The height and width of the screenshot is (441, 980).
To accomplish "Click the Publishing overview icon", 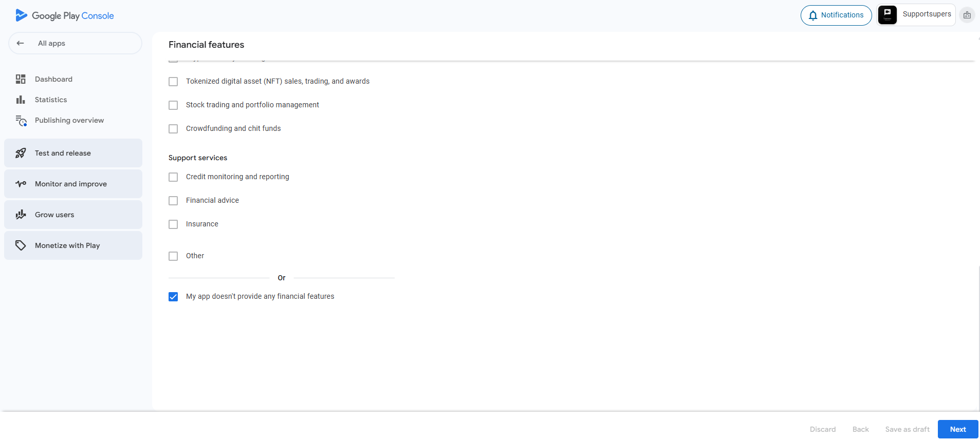I will pos(21,121).
